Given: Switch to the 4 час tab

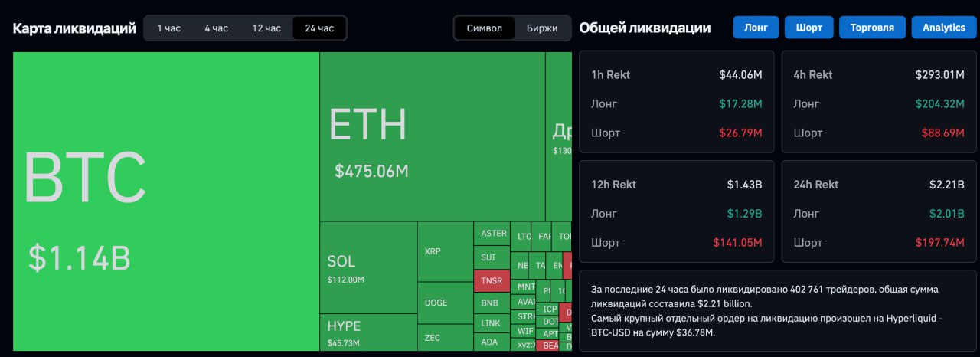Looking at the screenshot, I should (x=216, y=28).
